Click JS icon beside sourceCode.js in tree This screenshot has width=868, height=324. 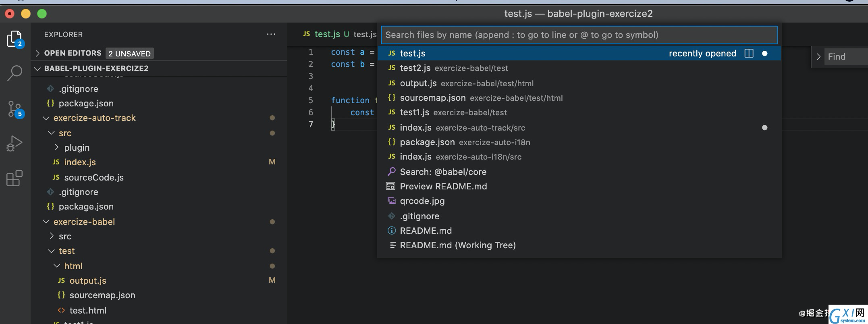[56, 177]
